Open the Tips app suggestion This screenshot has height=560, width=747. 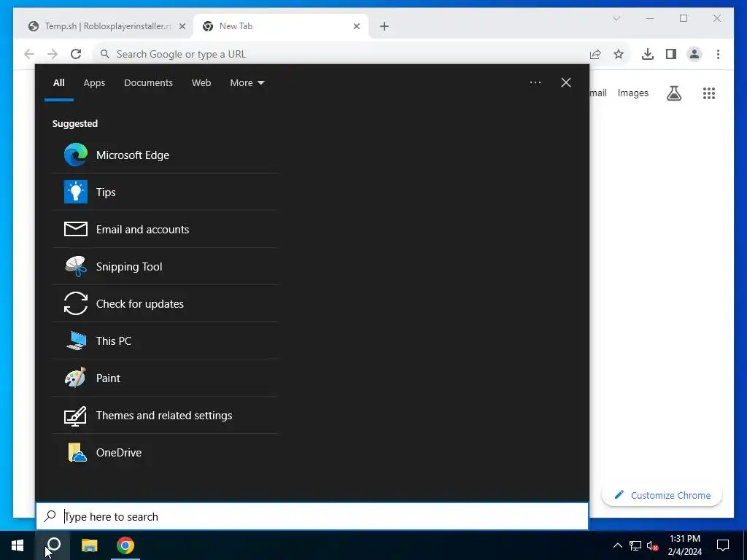point(166,192)
